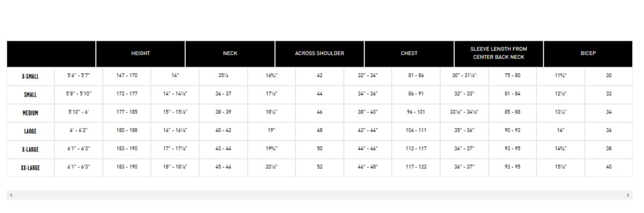Click the 33½" - 34½" sleeve cell
The width and height of the screenshot is (644, 213).
click(x=464, y=112)
